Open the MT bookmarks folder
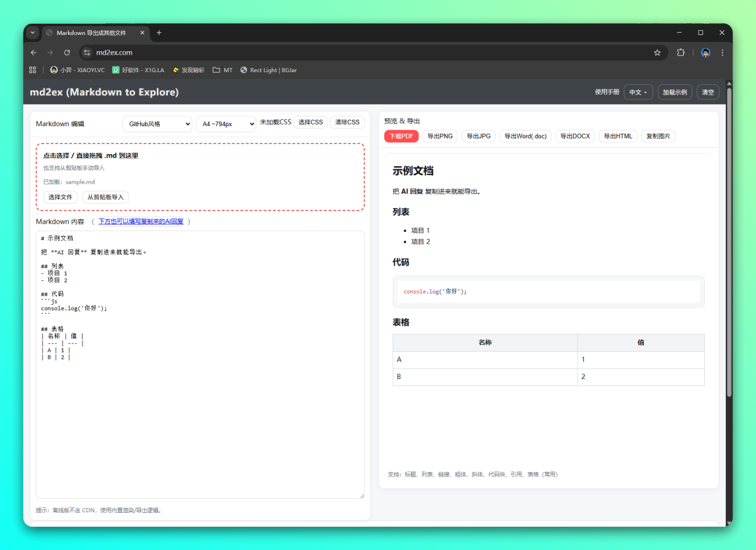Screen dimensions: 756x550 point(223,70)
